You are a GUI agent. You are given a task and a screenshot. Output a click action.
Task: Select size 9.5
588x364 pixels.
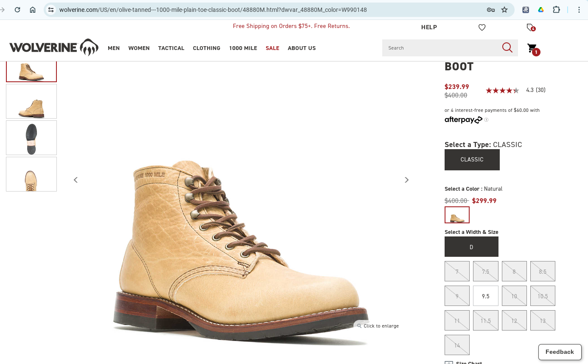(x=486, y=296)
